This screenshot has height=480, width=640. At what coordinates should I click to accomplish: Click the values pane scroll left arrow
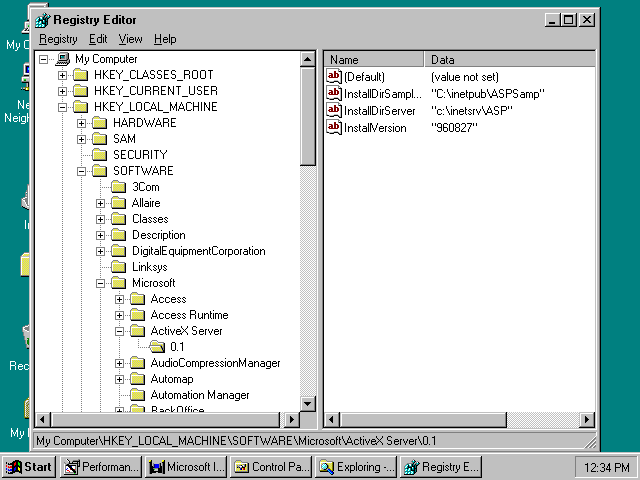tap(332, 420)
